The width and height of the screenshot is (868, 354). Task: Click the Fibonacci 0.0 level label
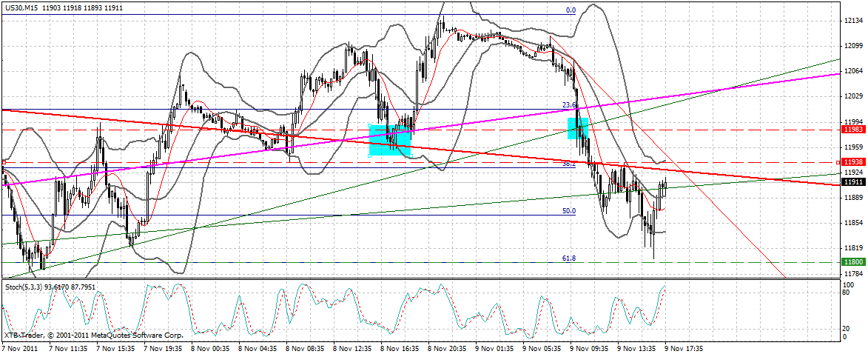570,11
